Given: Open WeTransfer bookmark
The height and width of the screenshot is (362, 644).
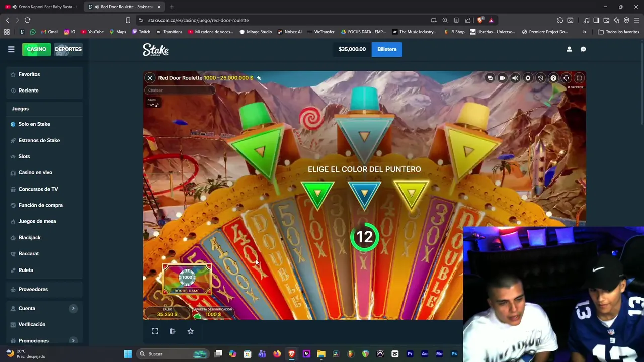Looking at the screenshot, I should (321, 32).
